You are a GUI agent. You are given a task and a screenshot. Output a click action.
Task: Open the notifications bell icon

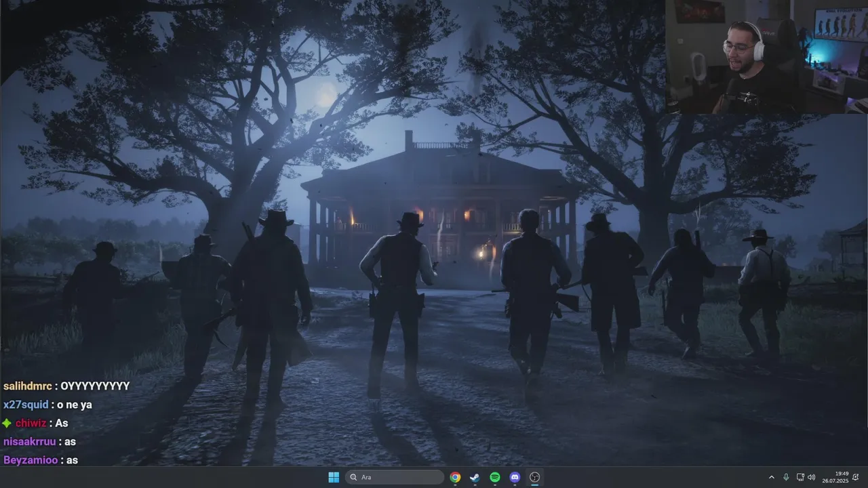coord(856,477)
